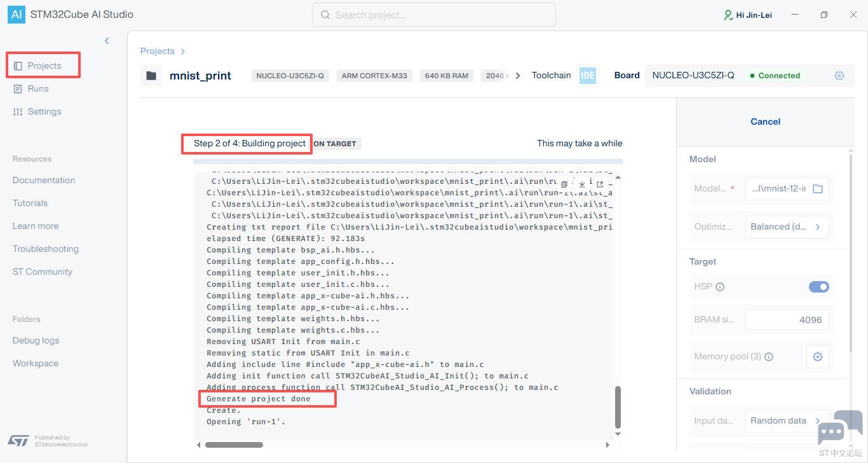The width and height of the screenshot is (868, 463).
Task: Click the Settings sliders icon in sidebar
Action: [x=18, y=111]
